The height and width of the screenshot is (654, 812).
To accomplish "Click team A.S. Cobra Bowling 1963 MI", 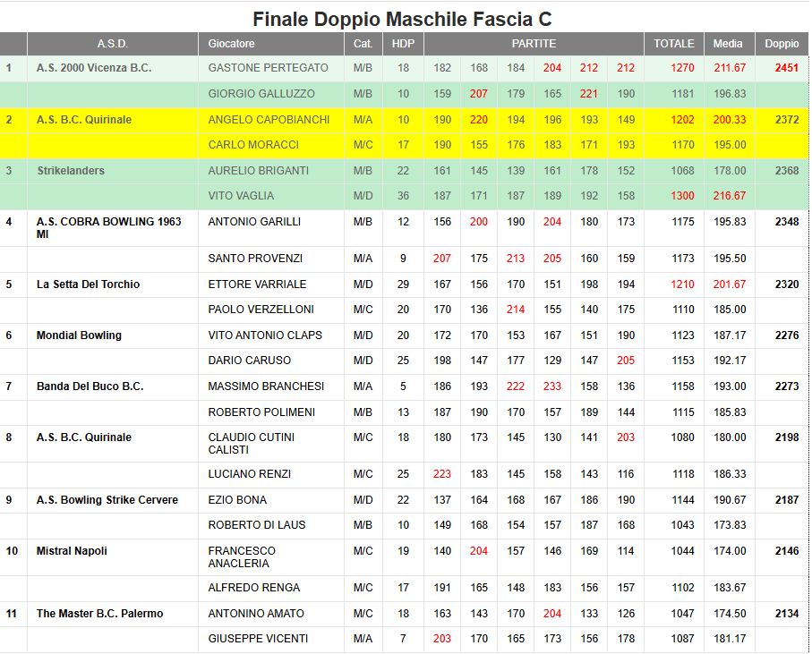I will pos(108,227).
